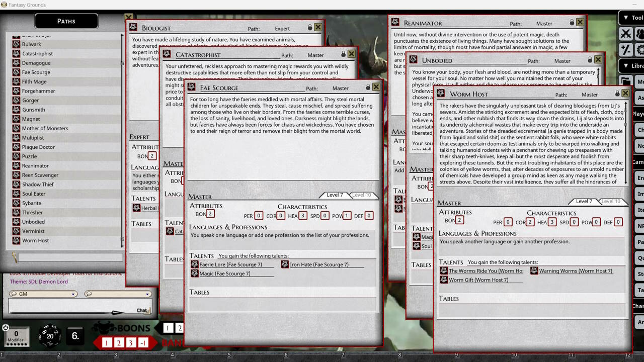Click the pentagram icon beside Worm Host title
This screenshot has width=644, height=362.
[x=441, y=93]
